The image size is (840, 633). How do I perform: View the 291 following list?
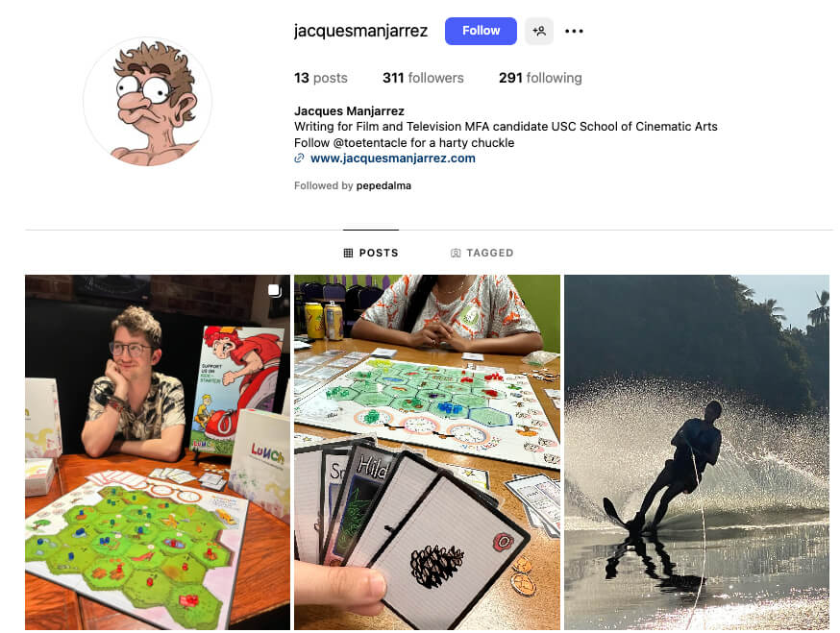[540, 78]
